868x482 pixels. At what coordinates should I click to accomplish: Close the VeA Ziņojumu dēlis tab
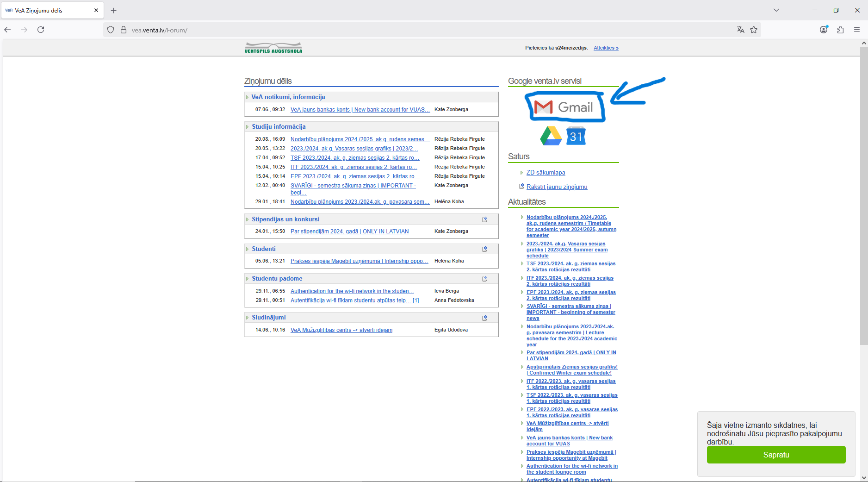point(96,10)
